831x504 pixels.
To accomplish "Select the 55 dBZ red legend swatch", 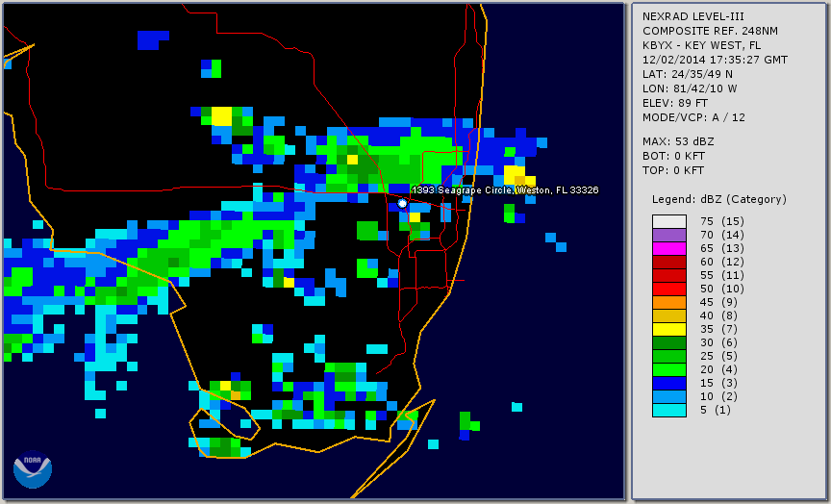I will point(669,276).
